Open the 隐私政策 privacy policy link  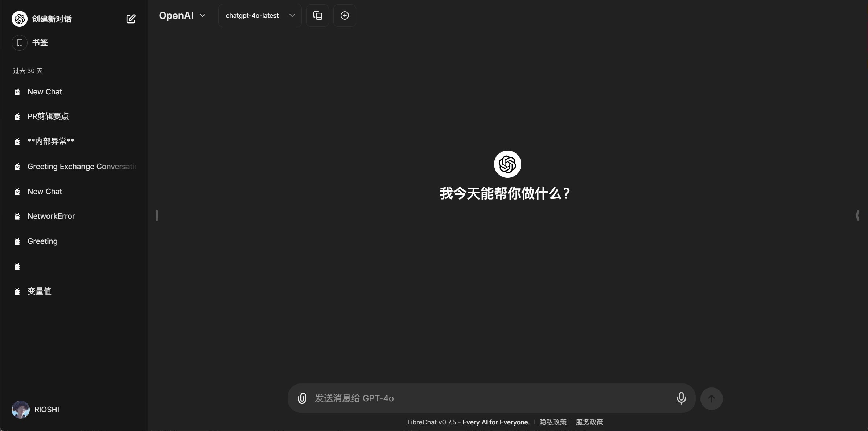552,422
